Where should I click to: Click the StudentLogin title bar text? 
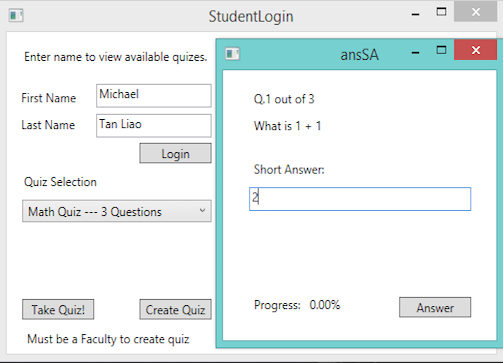[x=251, y=16]
